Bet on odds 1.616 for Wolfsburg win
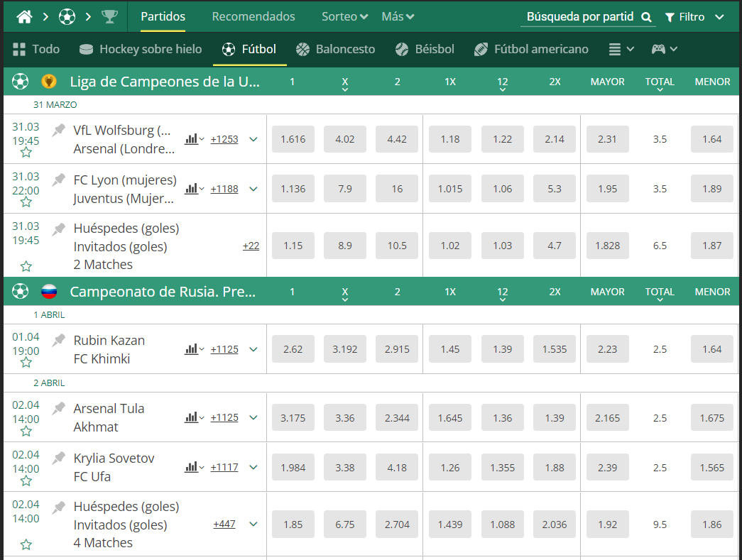The width and height of the screenshot is (742, 560). click(293, 139)
